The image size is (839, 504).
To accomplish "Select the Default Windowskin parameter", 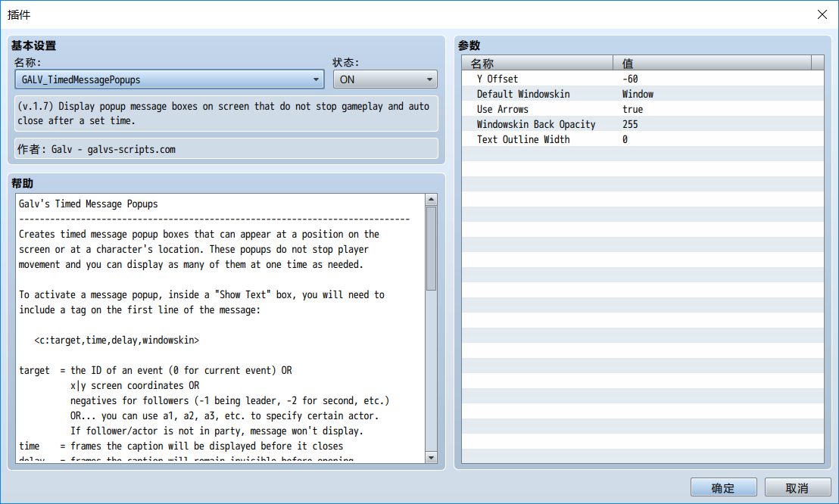I will click(x=643, y=94).
